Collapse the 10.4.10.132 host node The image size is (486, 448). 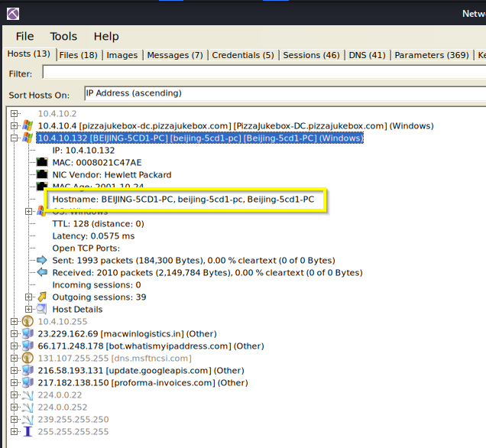[x=15, y=138]
